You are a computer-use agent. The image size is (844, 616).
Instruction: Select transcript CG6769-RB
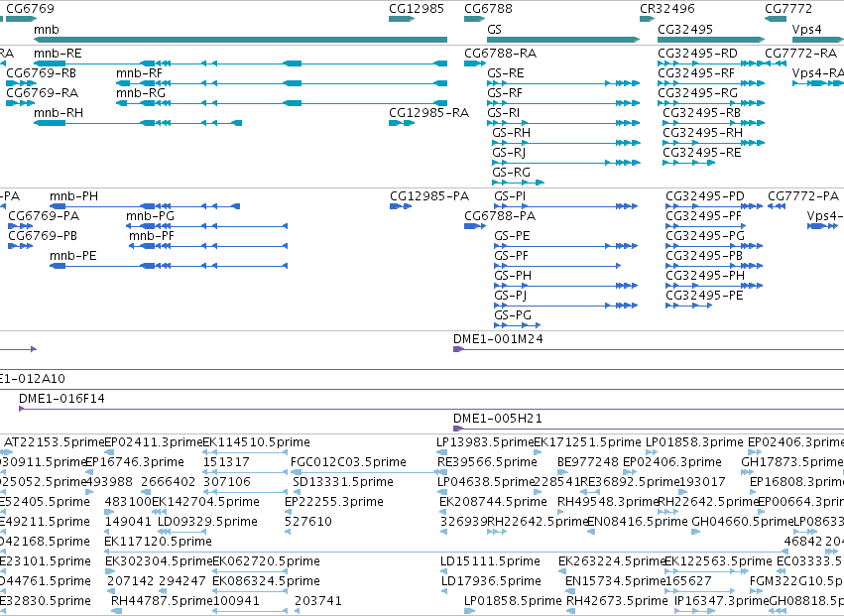(x=21, y=83)
